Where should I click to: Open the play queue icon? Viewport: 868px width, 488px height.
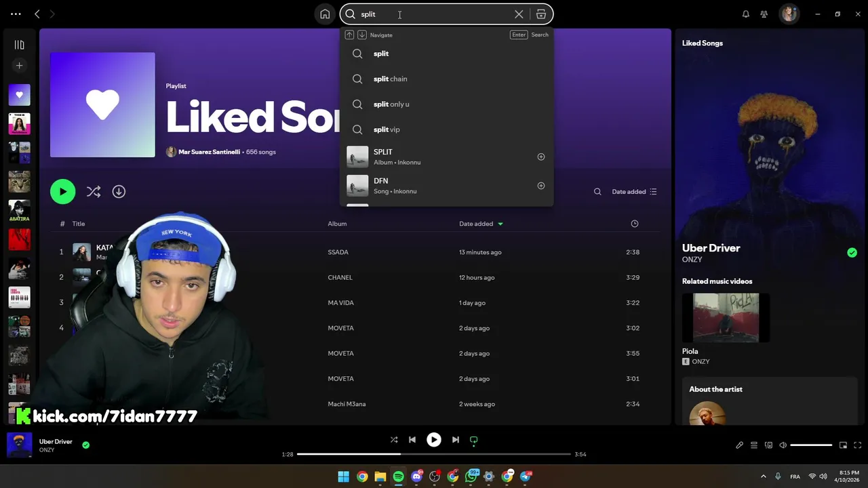[x=754, y=445]
